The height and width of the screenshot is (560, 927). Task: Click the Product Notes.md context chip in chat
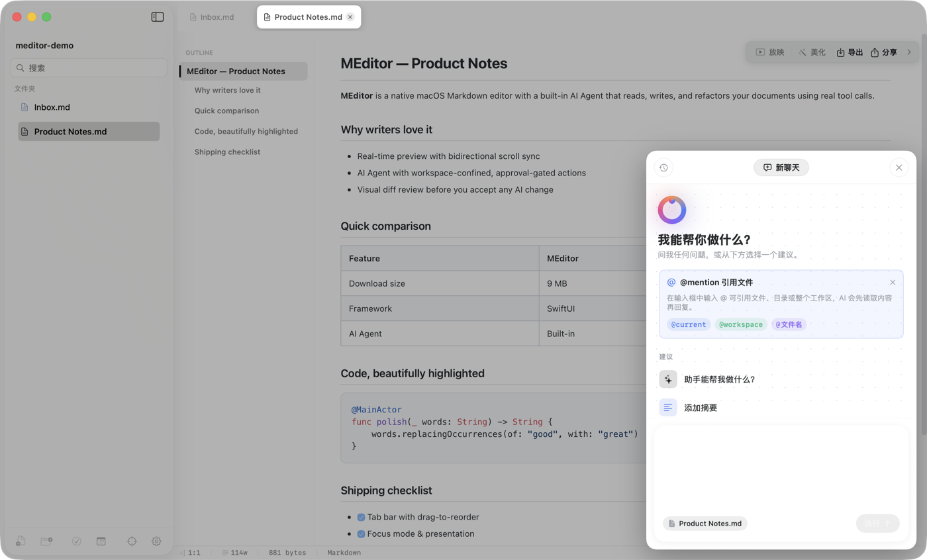click(x=705, y=523)
